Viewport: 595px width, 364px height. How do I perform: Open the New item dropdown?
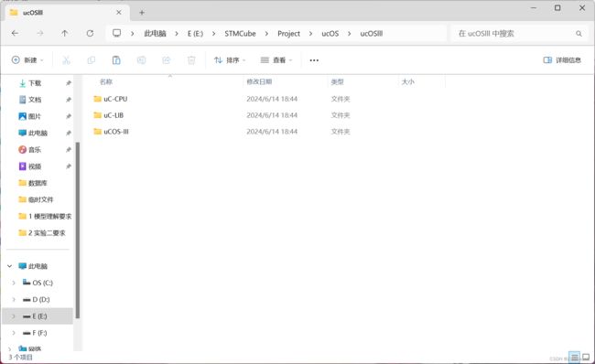click(x=27, y=60)
